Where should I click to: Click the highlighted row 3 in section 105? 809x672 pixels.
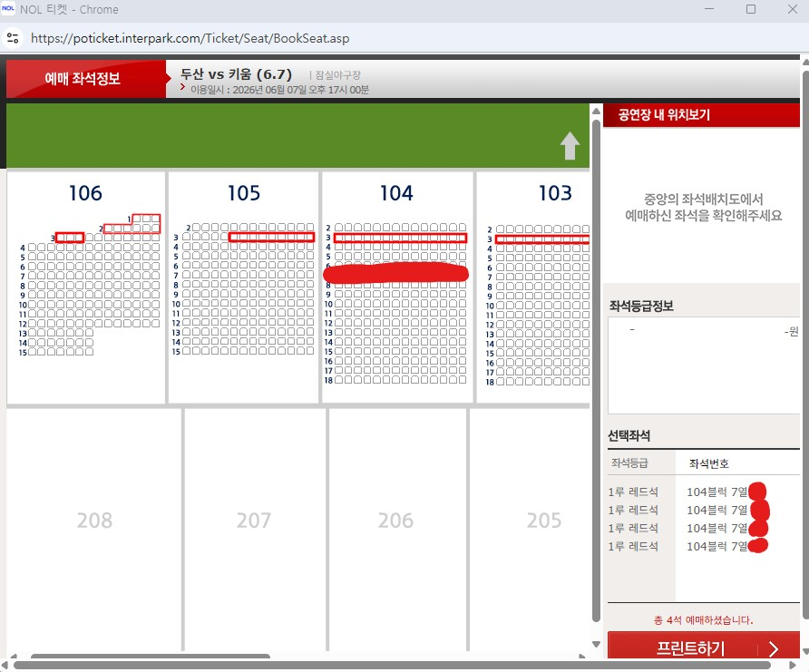pos(271,237)
